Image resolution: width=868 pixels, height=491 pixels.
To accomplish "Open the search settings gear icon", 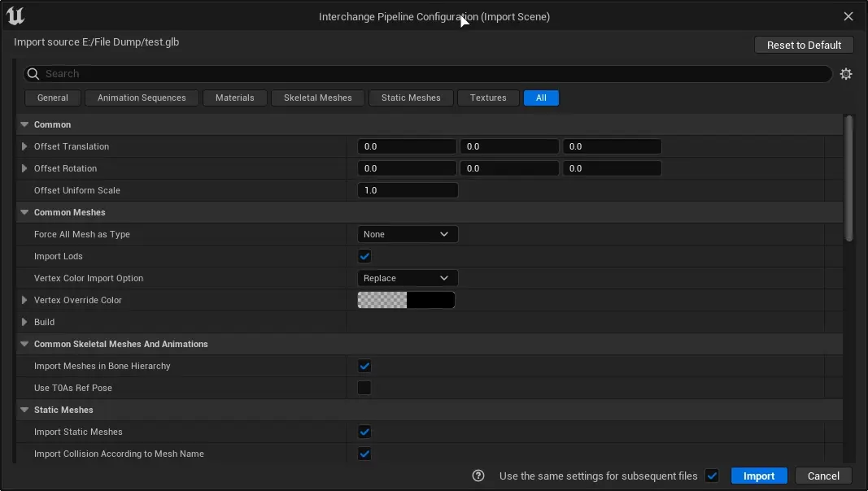I will (846, 73).
